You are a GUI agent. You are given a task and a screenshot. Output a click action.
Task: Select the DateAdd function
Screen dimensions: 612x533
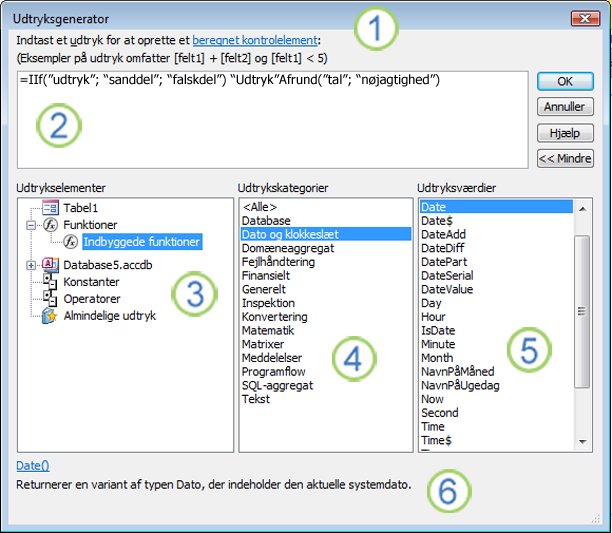[496, 234]
